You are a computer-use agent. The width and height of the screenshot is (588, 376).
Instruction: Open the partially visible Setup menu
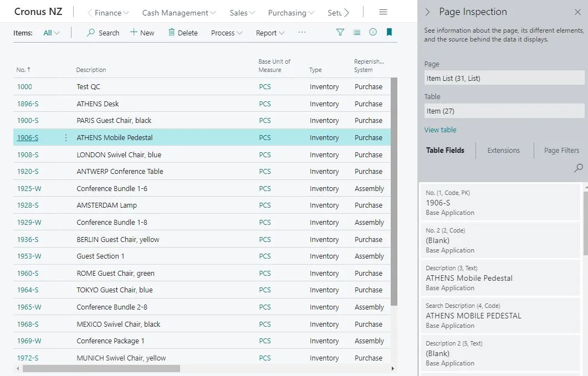335,13
